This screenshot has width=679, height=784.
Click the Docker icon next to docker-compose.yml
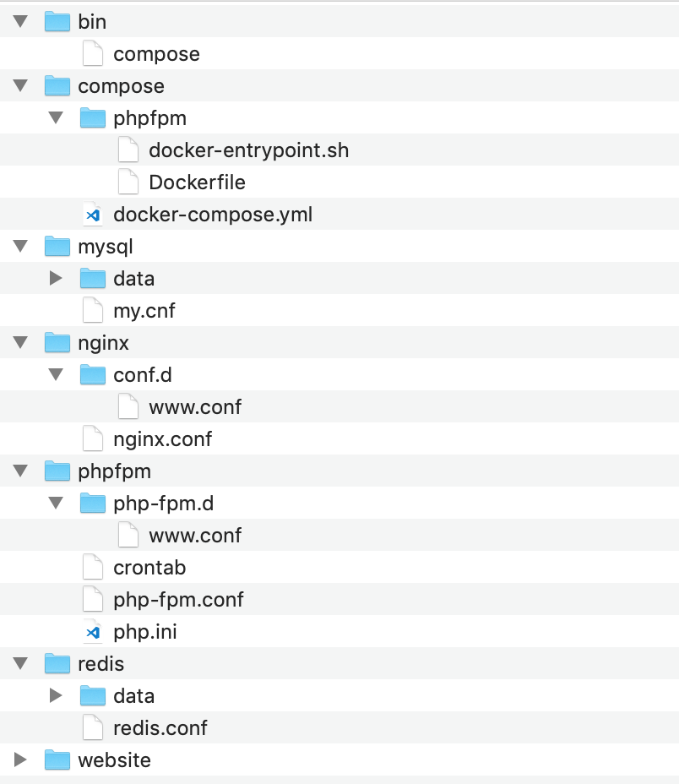(93, 214)
